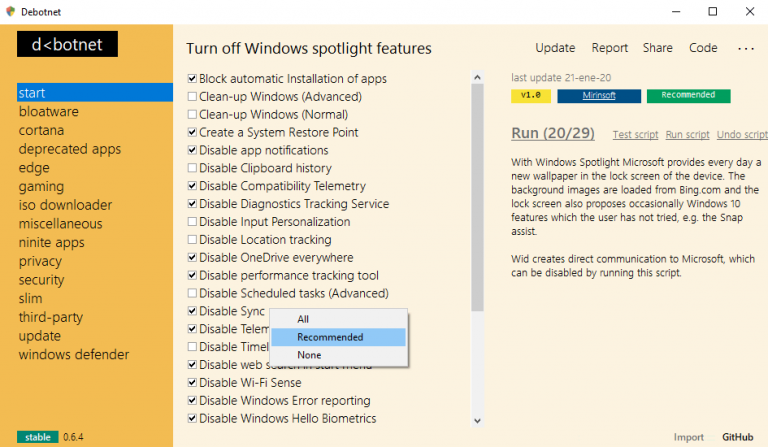Uncheck Disable Windows Hello Biometrics

click(x=192, y=419)
